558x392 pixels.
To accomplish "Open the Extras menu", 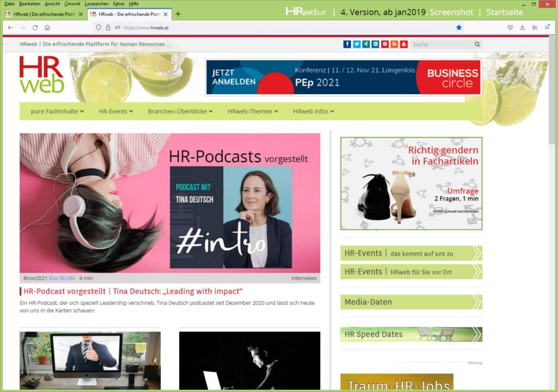I will pos(118,4).
